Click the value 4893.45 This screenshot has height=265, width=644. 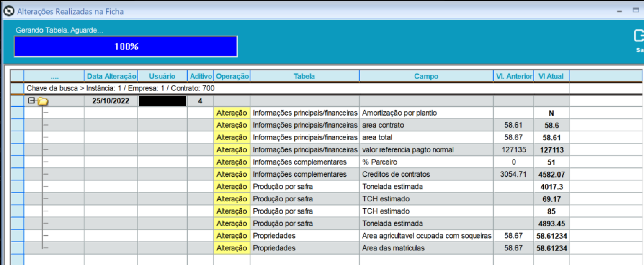click(x=551, y=224)
